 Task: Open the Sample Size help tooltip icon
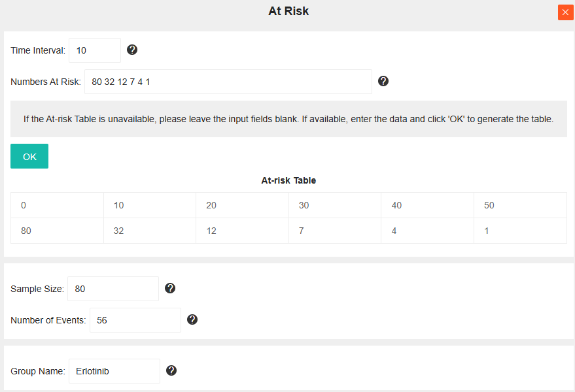(170, 288)
